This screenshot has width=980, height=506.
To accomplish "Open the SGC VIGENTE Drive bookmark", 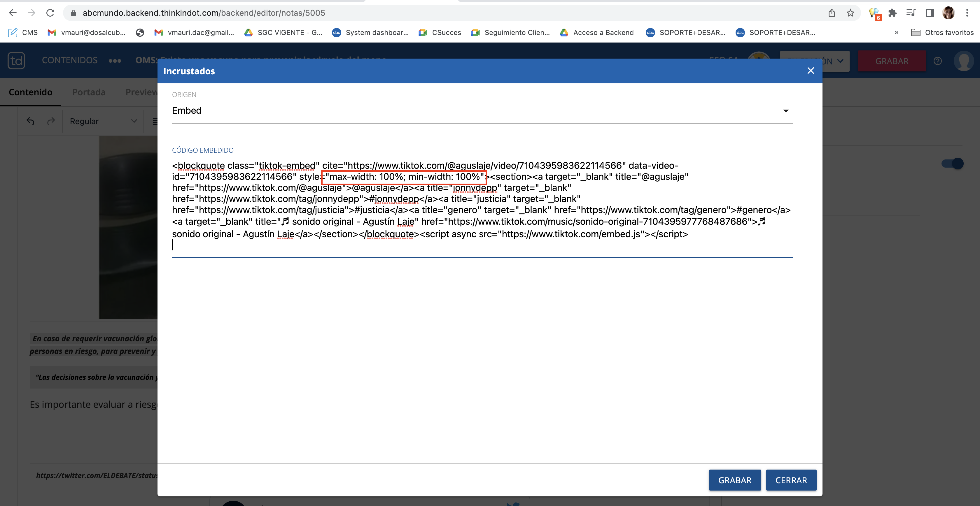I will click(x=283, y=33).
